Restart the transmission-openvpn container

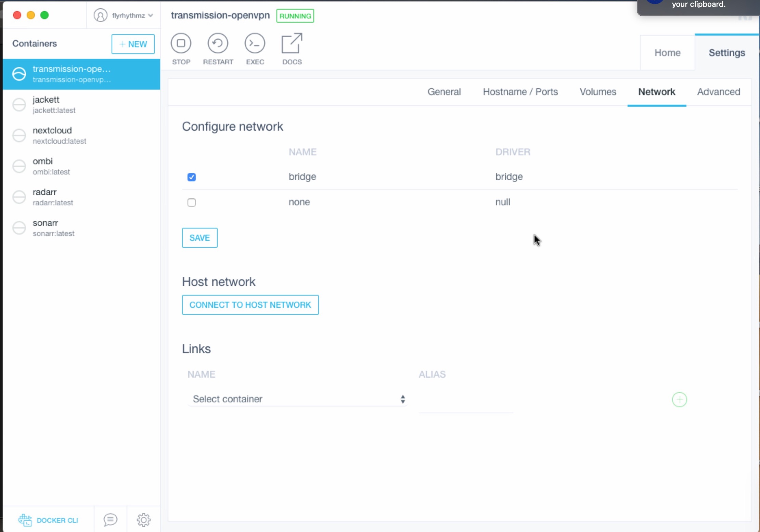click(218, 43)
